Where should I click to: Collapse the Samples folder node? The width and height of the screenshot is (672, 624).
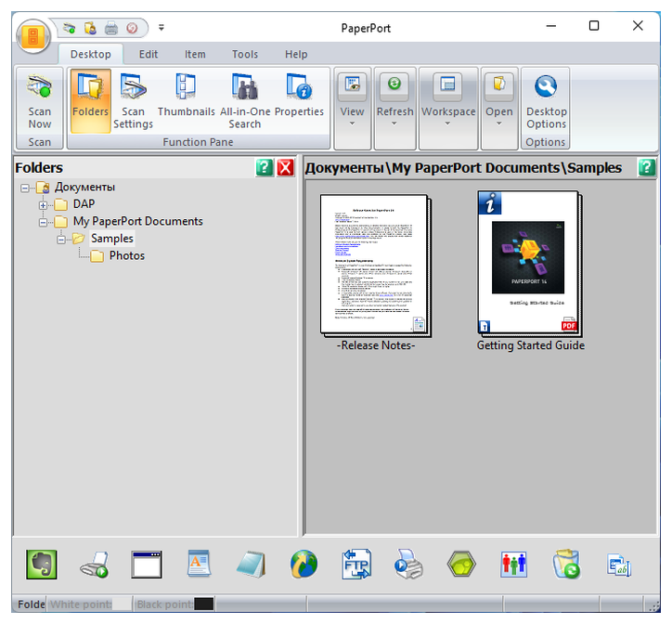click(x=61, y=240)
